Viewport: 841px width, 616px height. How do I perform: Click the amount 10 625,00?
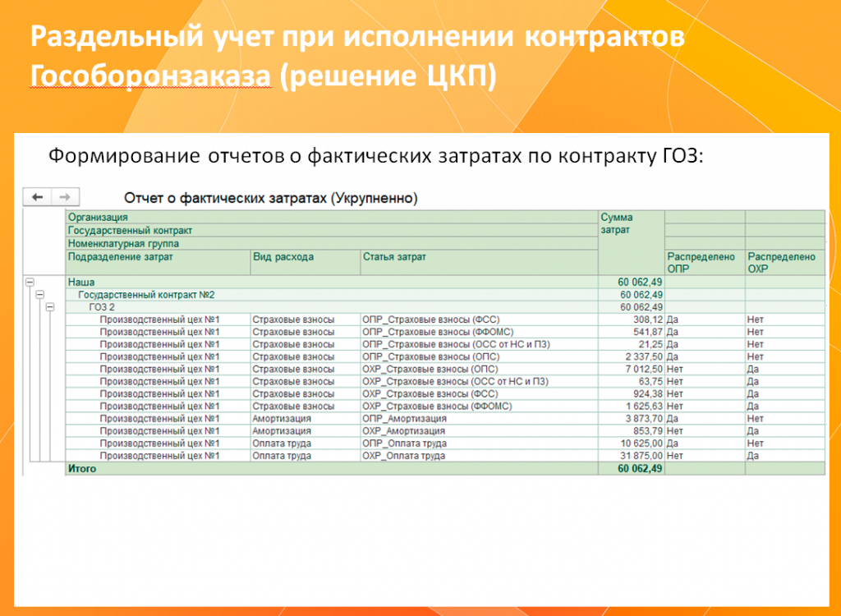pyautogui.click(x=641, y=444)
